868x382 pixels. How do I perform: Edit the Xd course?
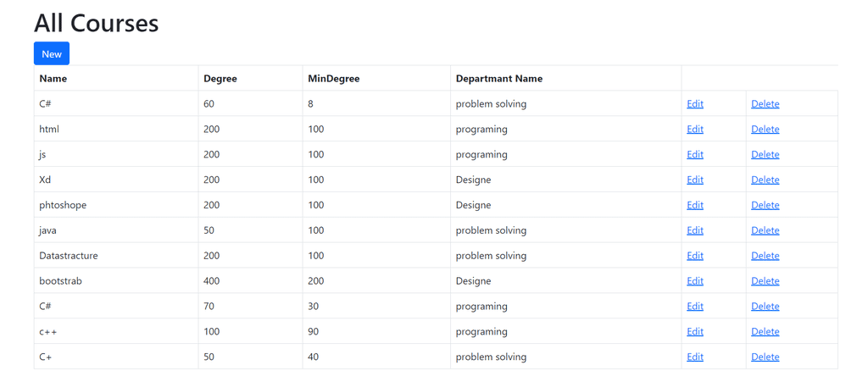[695, 180]
